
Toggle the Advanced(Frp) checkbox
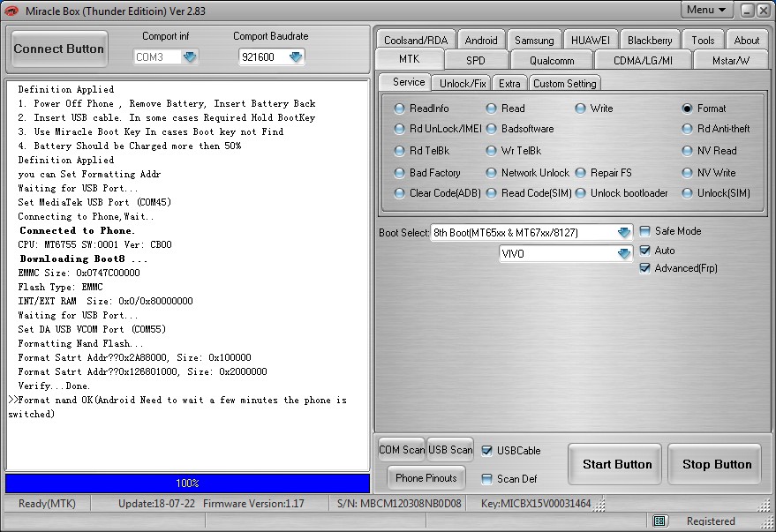tap(644, 268)
